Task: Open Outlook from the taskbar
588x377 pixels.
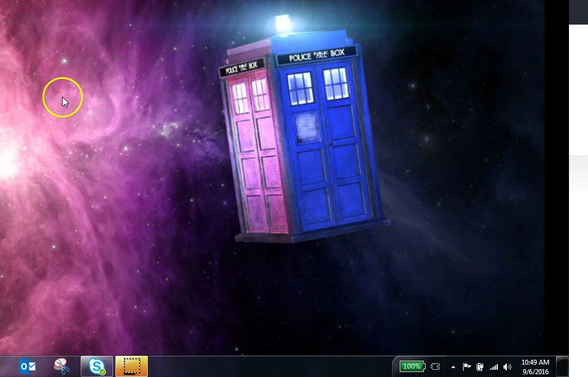Action: point(28,366)
